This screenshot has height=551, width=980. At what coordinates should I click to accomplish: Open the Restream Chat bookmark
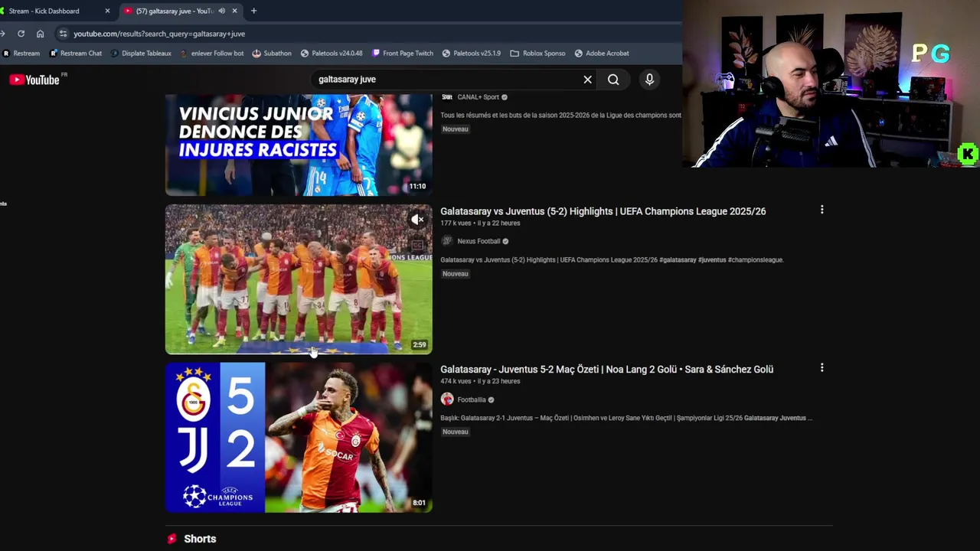pos(76,54)
